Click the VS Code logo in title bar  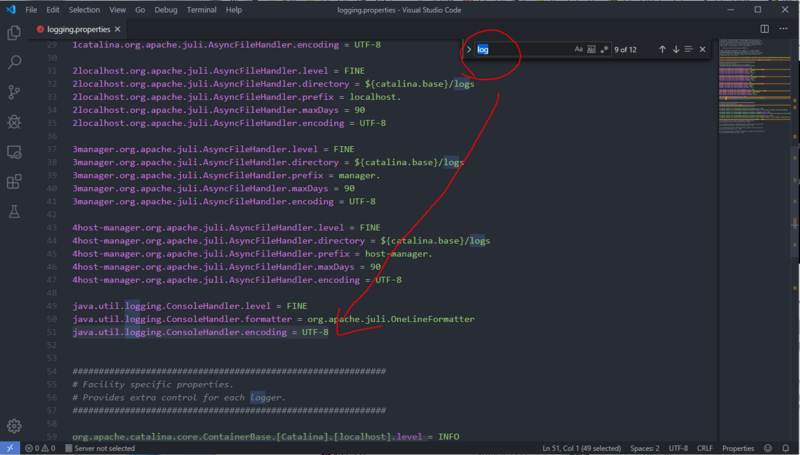coord(11,10)
